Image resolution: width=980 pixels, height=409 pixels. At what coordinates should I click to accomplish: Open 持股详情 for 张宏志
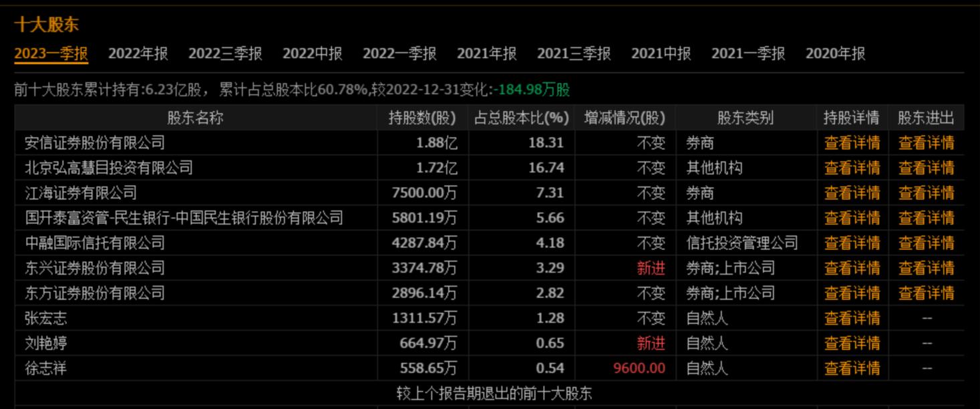coord(852,318)
